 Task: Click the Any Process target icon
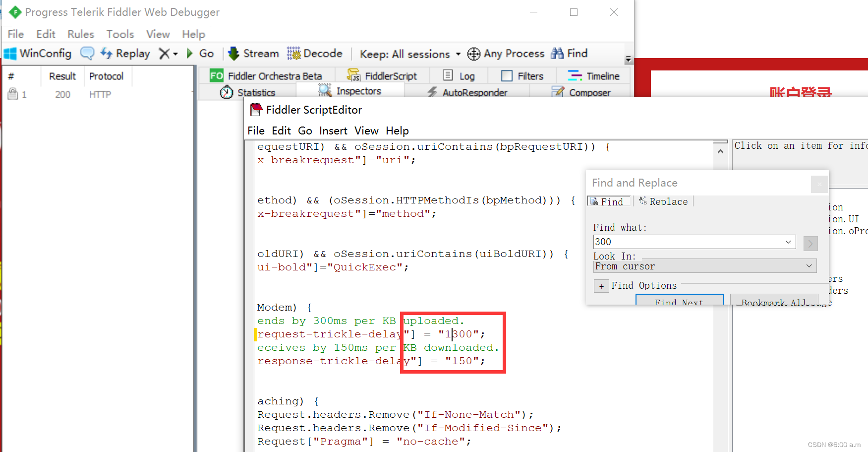(474, 54)
